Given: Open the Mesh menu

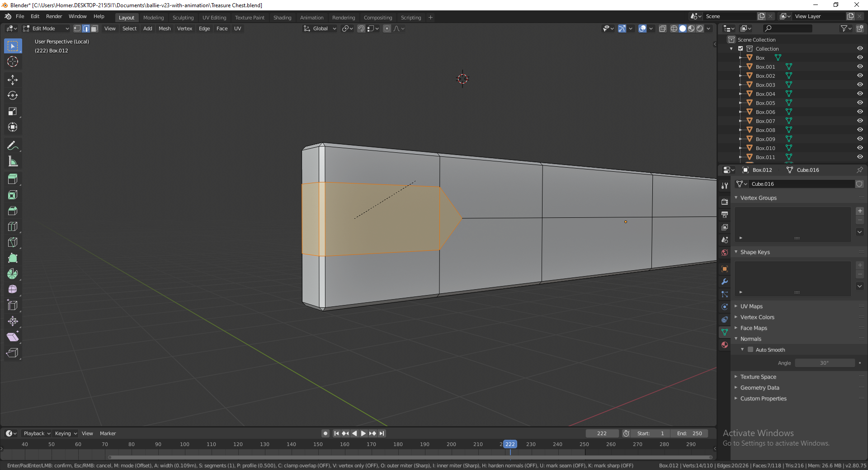Looking at the screenshot, I should (165, 28).
